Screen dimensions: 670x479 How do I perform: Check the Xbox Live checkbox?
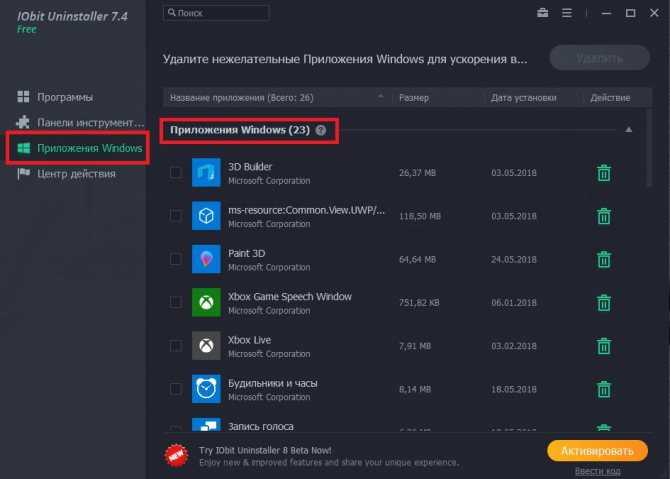point(175,345)
